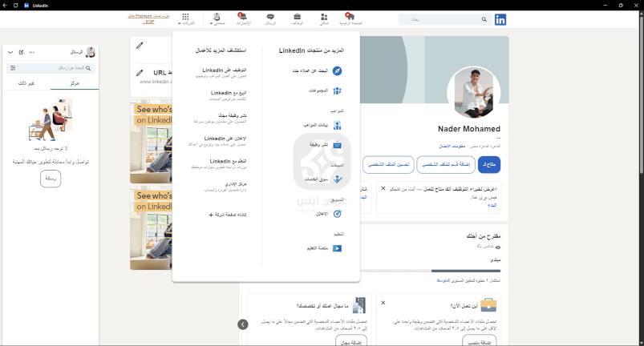Click pencil edit icon above URL section
644x346 pixels.
pos(140,46)
